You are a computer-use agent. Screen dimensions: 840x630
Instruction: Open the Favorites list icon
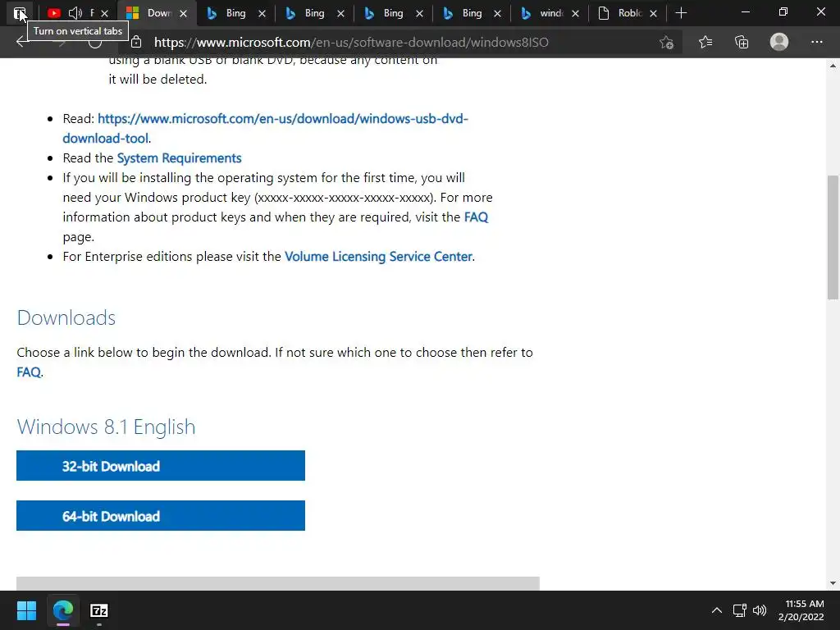tap(705, 42)
